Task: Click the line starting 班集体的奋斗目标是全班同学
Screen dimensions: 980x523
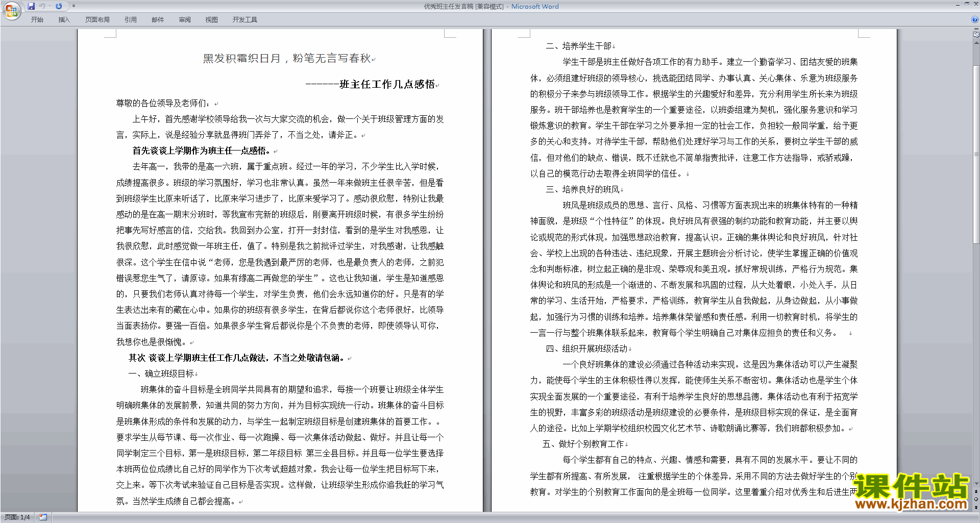Action: [292, 389]
